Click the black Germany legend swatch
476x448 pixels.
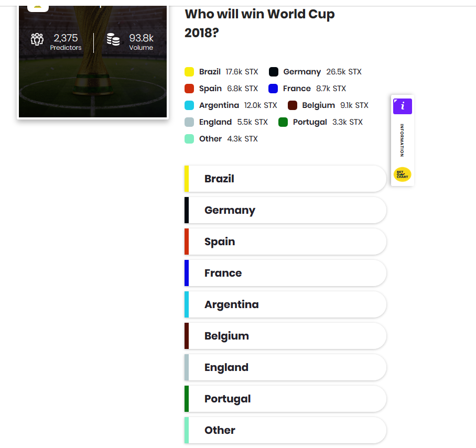tap(274, 72)
